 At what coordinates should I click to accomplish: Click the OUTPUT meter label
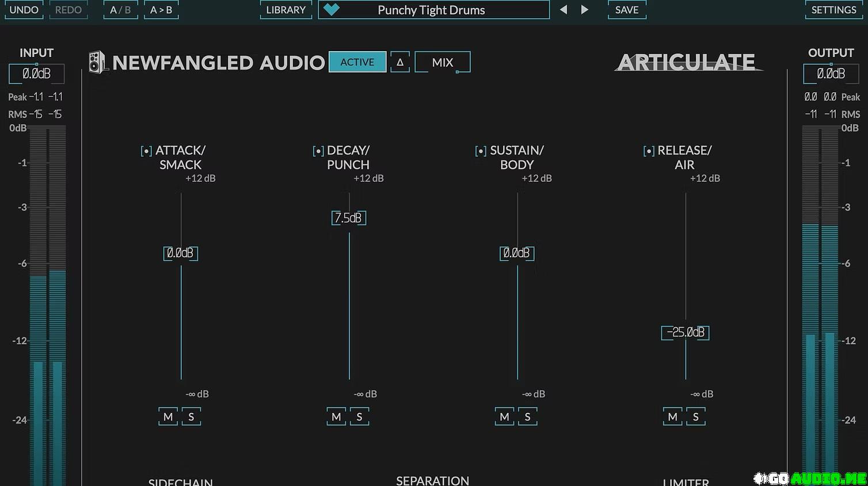pos(831,52)
